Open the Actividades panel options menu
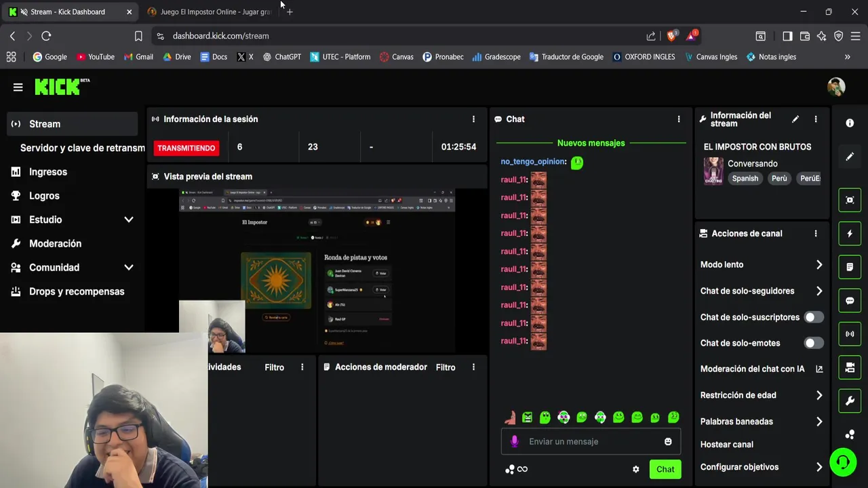The width and height of the screenshot is (868, 488). coord(302,367)
